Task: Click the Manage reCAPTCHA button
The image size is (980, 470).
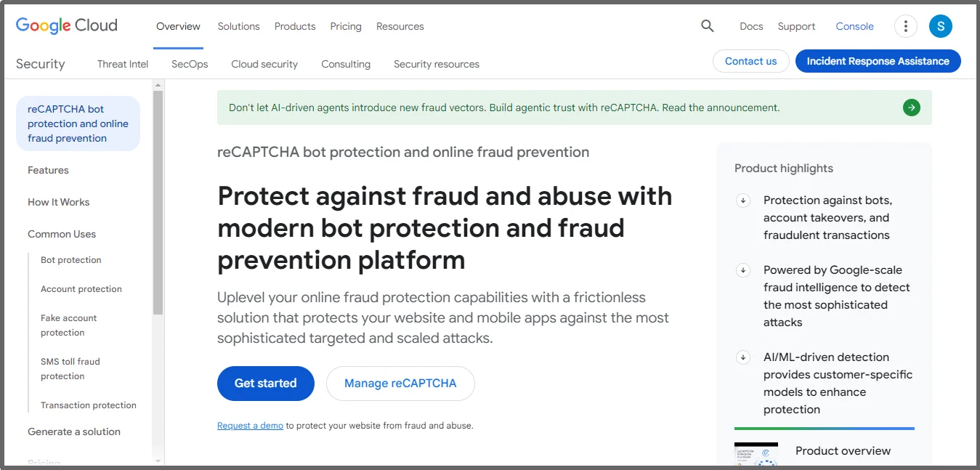Action: [400, 383]
